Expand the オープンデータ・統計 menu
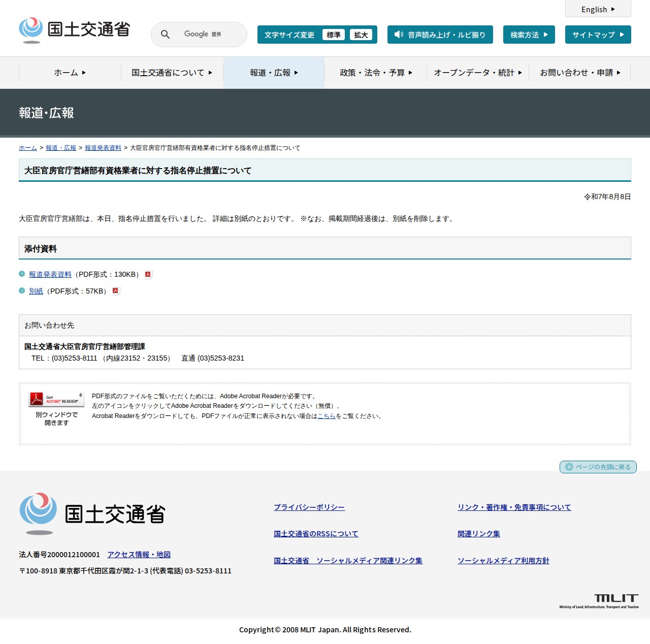This screenshot has width=650, height=644. tap(476, 73)
